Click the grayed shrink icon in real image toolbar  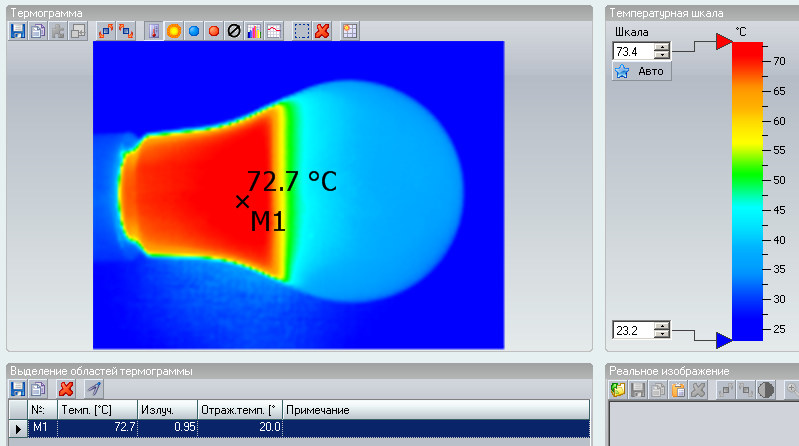coord(746,390)
